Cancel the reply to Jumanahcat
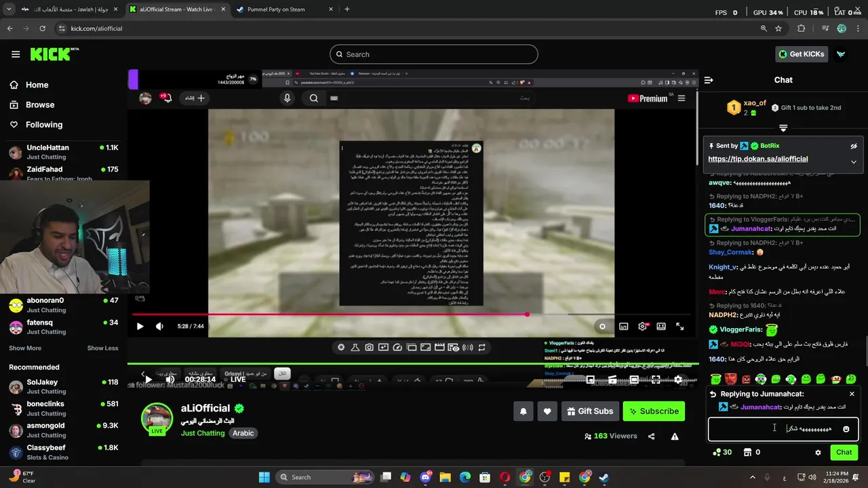The width and height of the screenshot is (868, 488). pos(852,394)
